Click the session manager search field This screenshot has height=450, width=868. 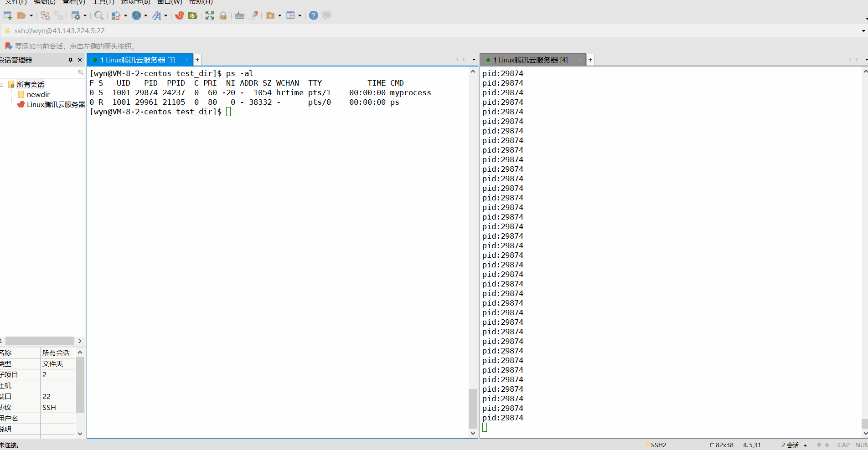(x=39, y=72)
